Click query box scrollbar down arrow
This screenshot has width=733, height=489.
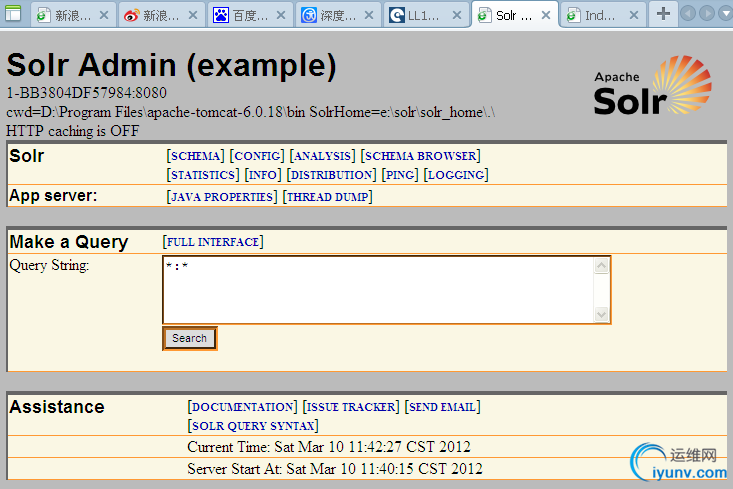[x=601, y=314]
